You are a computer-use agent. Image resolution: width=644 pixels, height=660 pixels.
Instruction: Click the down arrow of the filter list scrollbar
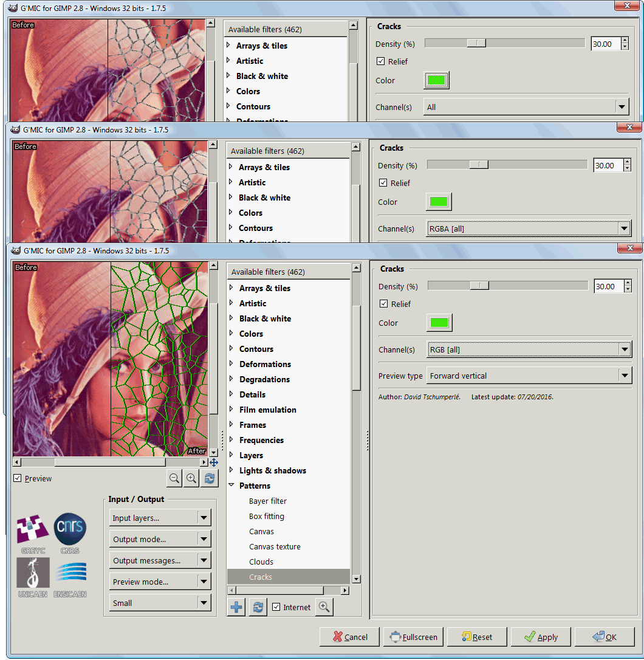point(356,579)
